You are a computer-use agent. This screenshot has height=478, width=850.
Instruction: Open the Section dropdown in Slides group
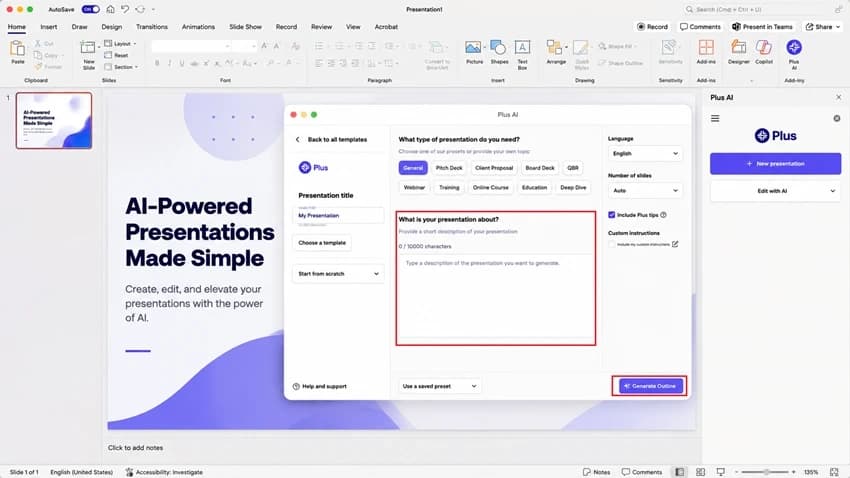[121, 67]
